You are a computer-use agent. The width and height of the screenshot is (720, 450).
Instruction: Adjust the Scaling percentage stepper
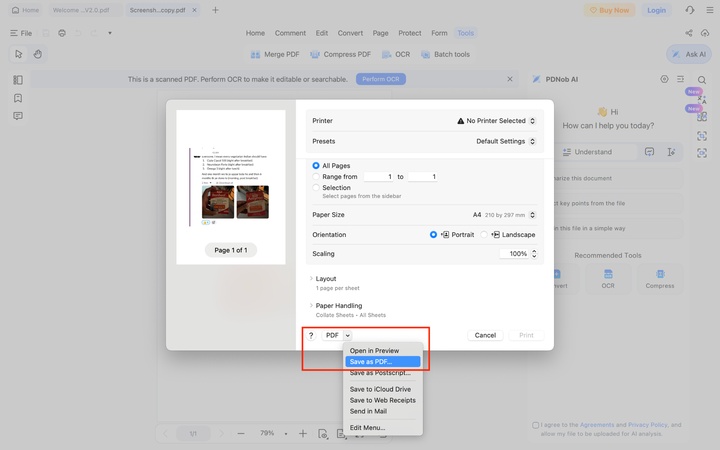(x=534, y=254)
